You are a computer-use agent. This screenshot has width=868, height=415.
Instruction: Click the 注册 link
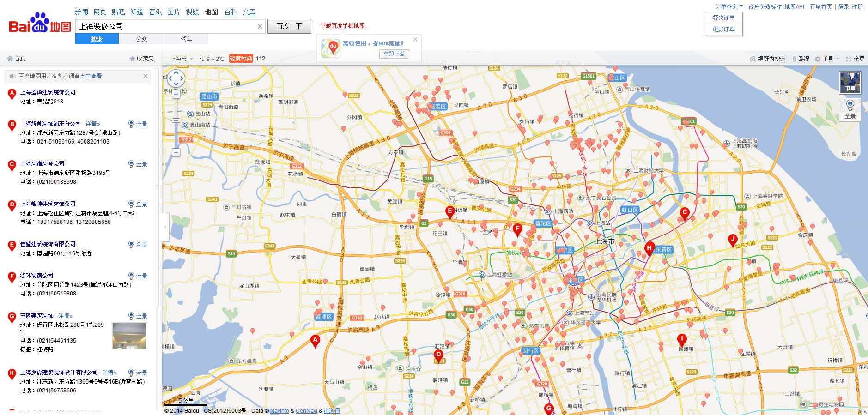[857, 7]
